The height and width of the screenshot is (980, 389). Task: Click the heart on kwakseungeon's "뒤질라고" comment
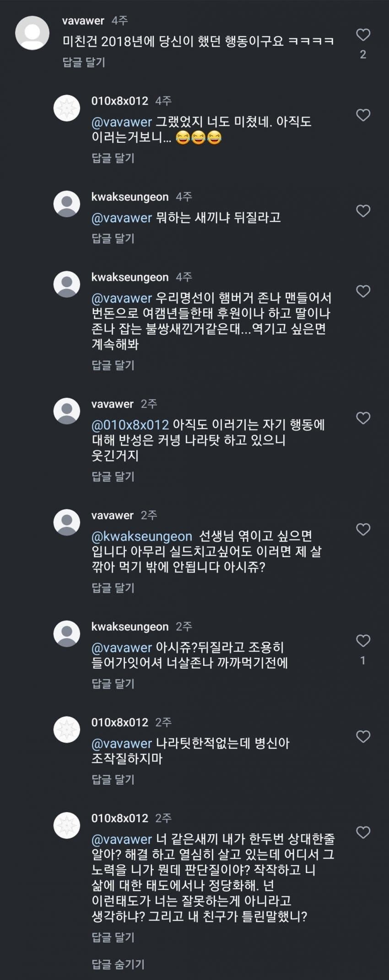(x=363, y=210)
